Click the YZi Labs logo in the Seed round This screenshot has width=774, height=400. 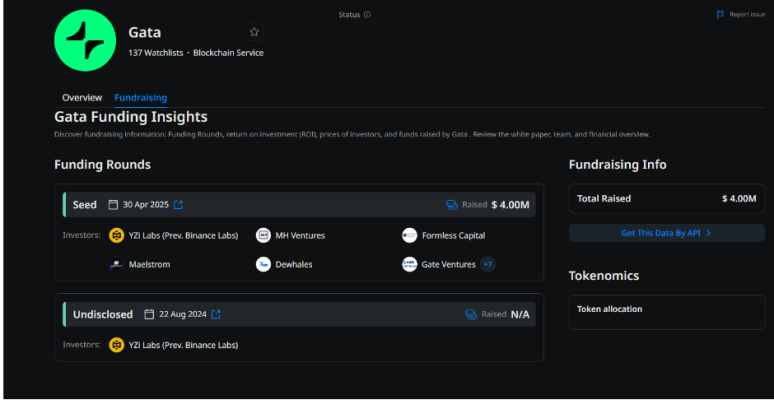point(116,236)
